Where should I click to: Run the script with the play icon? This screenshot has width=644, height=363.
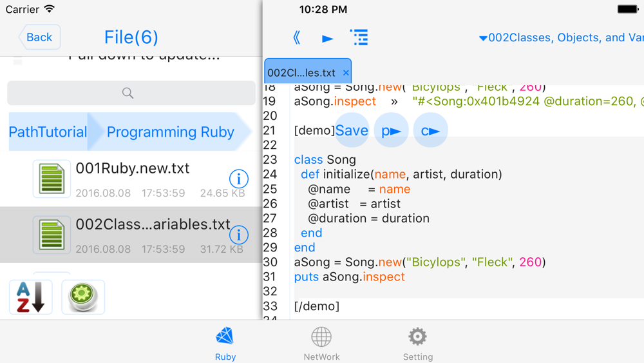click(327, 39)
